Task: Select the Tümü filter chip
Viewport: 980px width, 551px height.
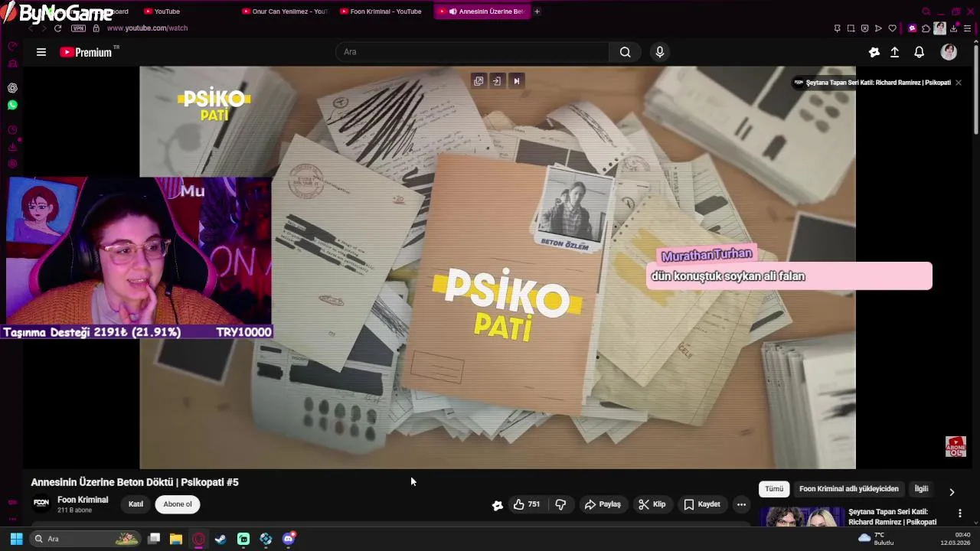Action: 774,489
